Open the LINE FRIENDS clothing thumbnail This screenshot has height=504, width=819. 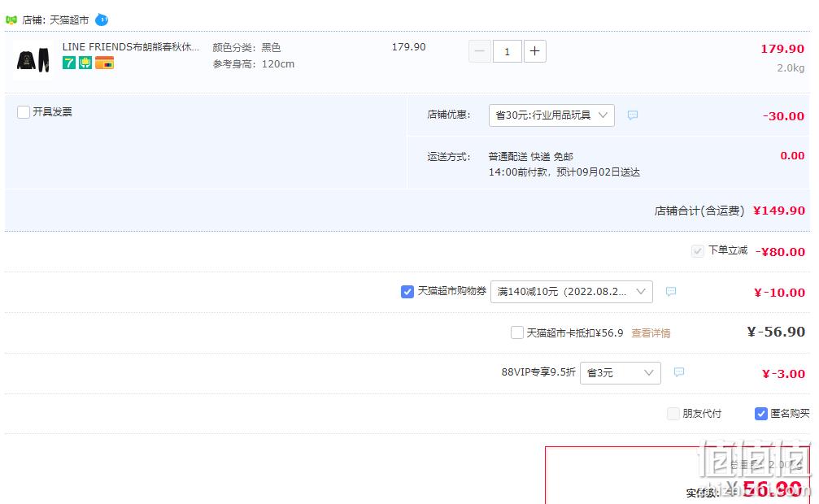point(33,59)
